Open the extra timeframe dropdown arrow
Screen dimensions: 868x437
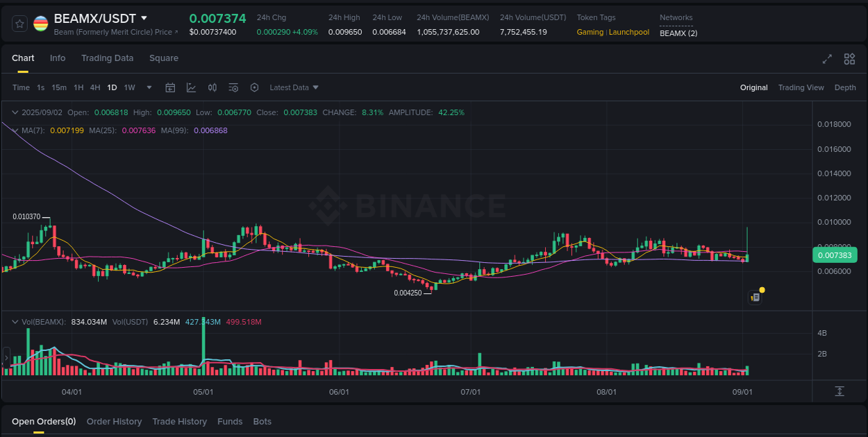click(149, 87)
